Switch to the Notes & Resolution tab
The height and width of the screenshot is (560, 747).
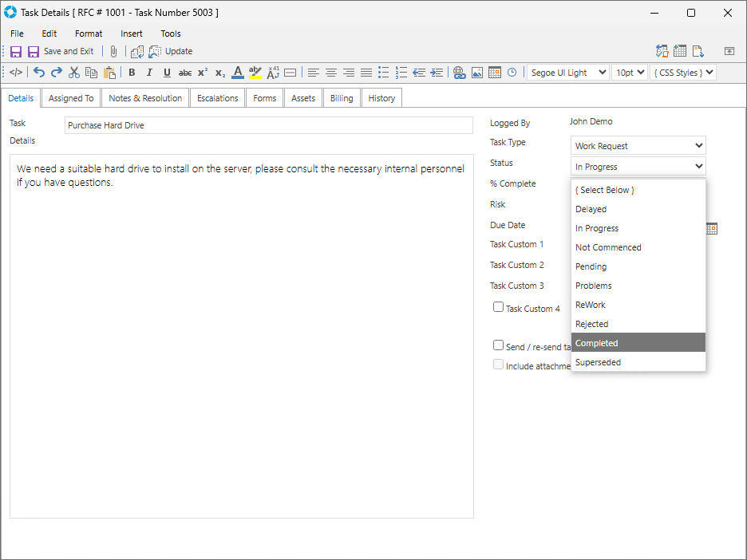click(145, 98)
